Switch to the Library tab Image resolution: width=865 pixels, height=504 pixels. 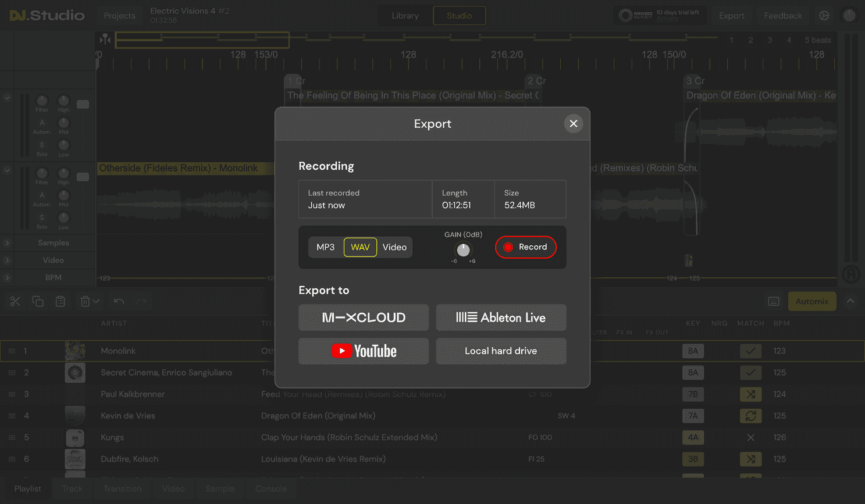click(405, 16)
